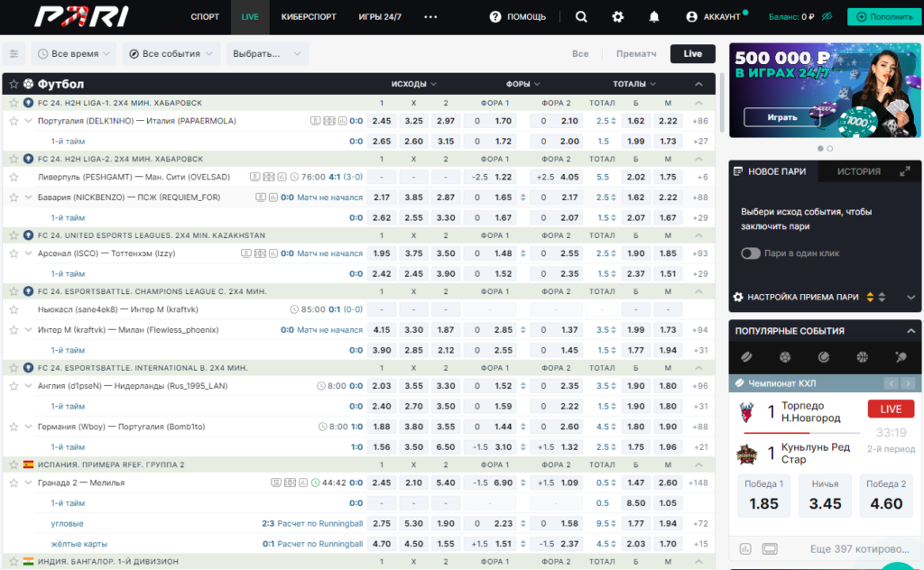Favorite the Ньюкасл — Интер М match

point(14,309)
